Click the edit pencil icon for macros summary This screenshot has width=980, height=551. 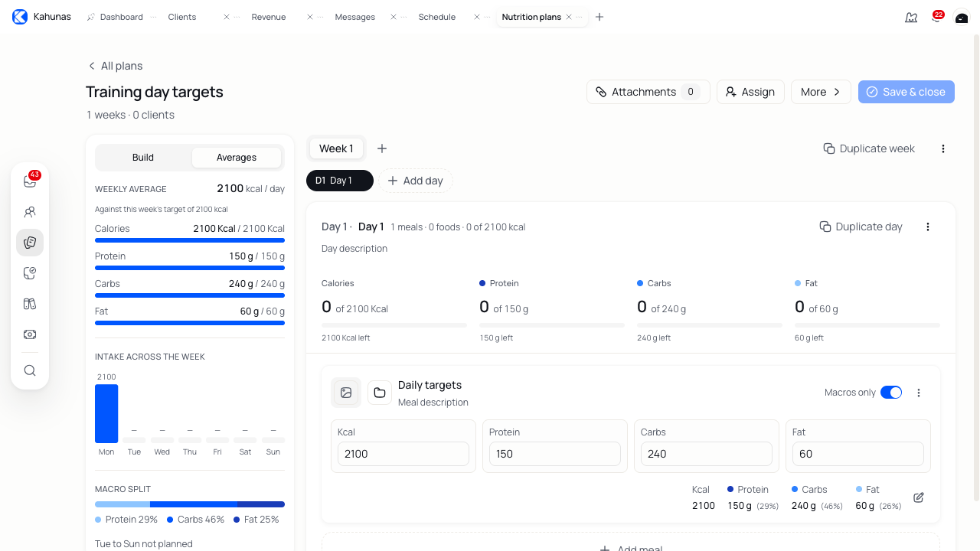point(919,497)
